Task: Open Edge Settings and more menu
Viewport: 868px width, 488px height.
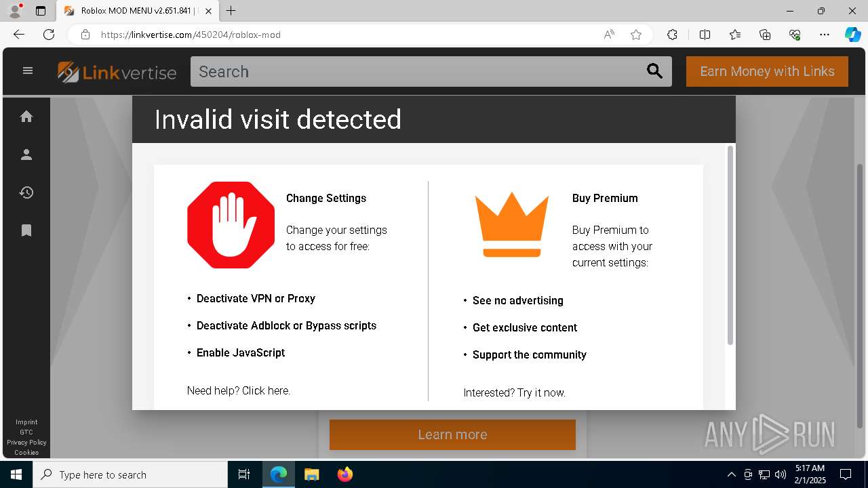Action: (825, 35)
